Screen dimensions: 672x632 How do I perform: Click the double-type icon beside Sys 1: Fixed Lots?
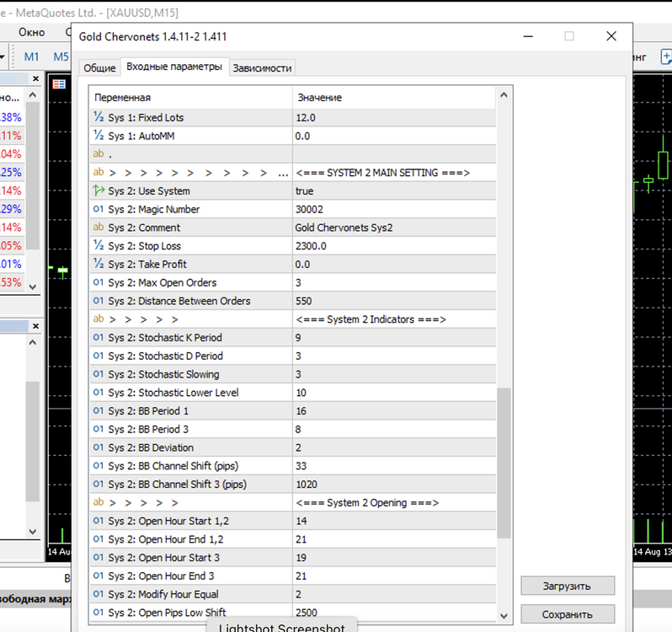pyautogui.click(x=99, y=116)
